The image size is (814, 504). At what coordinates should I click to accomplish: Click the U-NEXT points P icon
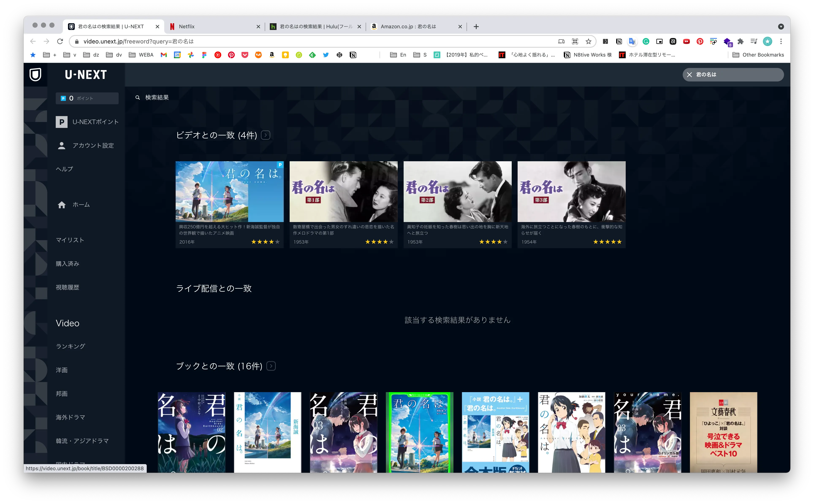[62, 122]
